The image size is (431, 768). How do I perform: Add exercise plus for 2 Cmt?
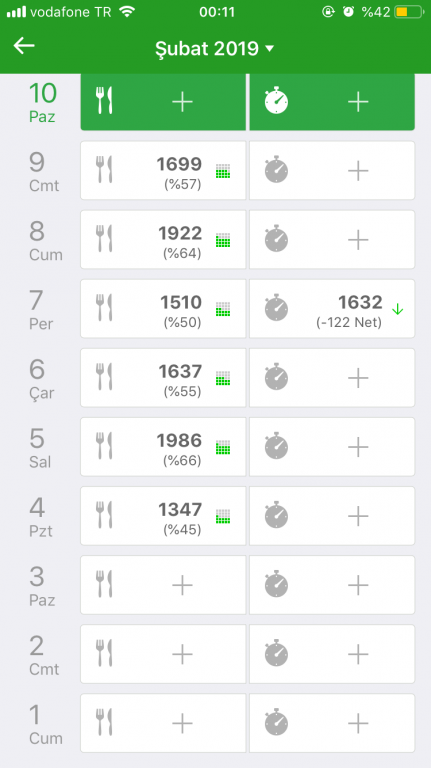358,654
